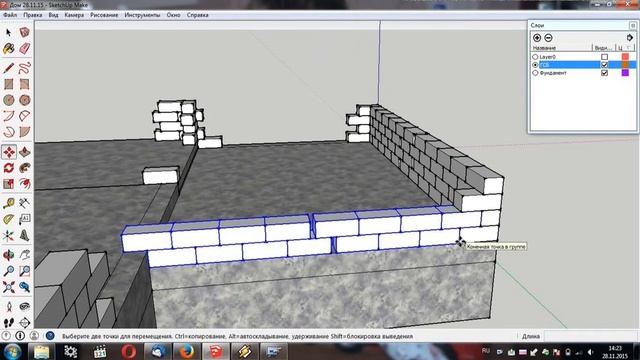Select the Circle tool
The width and height of the screenshot is (640, 360).
click(x=9, y=100)
